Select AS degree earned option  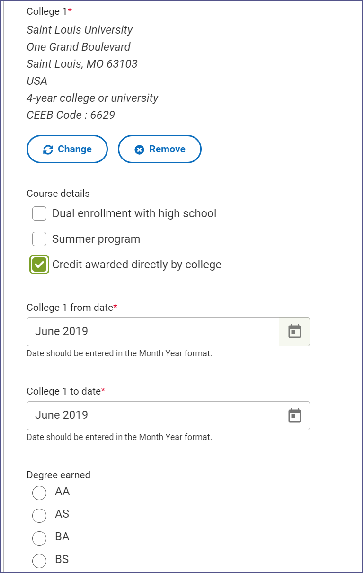tap(39, 515)
